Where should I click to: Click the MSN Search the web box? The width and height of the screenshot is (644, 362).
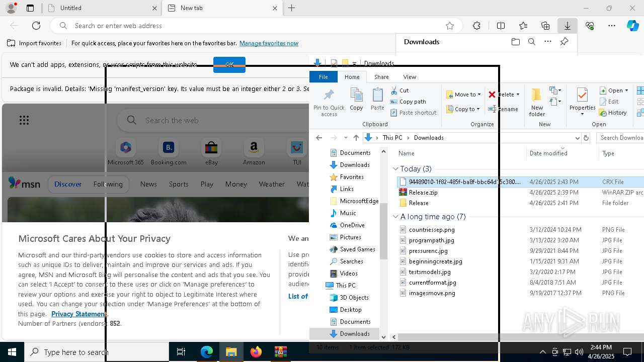click(214, 120)
